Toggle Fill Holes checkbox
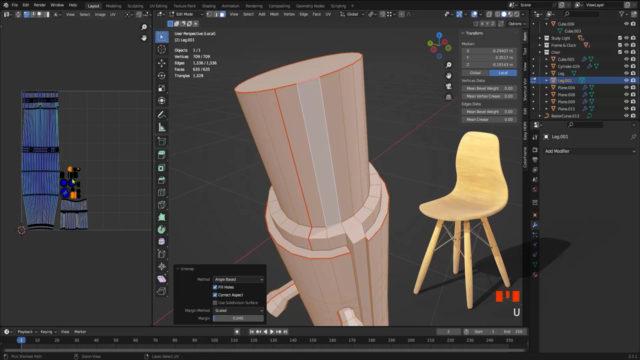 [215, 287]
